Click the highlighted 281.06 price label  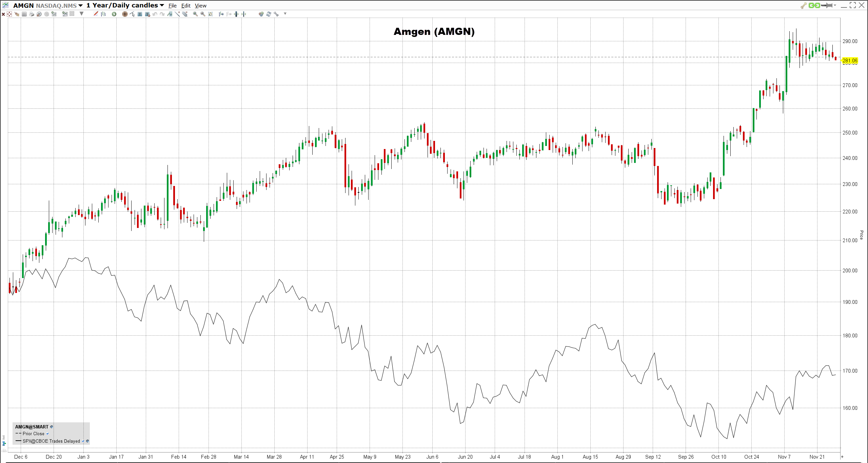click(x=850, y=61)
